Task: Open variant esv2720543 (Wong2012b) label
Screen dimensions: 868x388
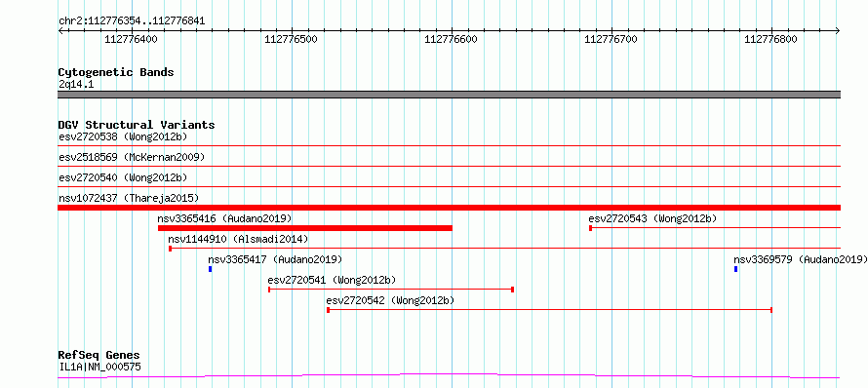Action: click(652, 218)
